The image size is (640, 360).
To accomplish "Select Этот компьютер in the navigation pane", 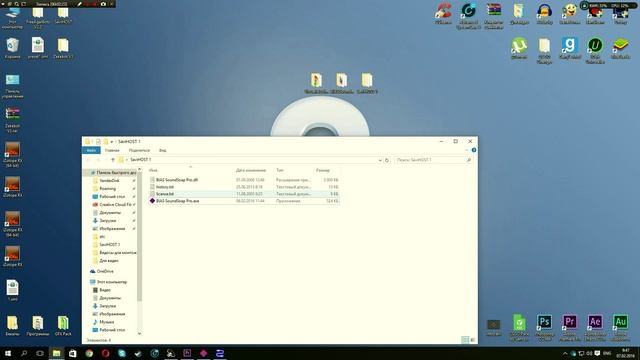I will pos(112,282).
